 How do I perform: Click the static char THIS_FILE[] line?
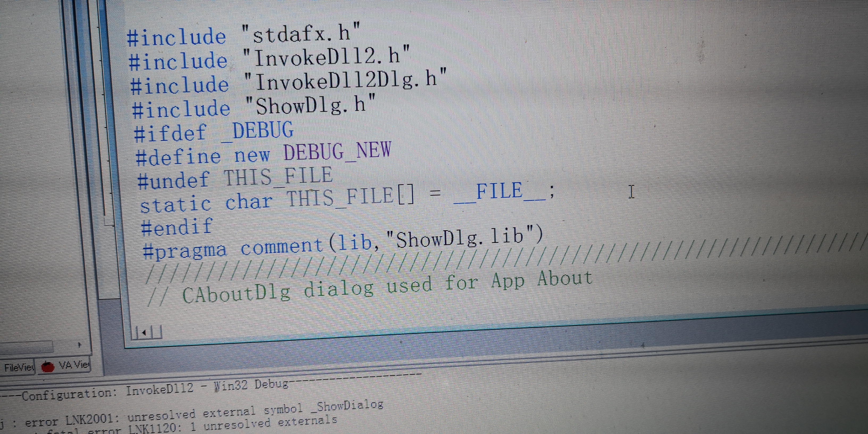click(x=347, y=198)
